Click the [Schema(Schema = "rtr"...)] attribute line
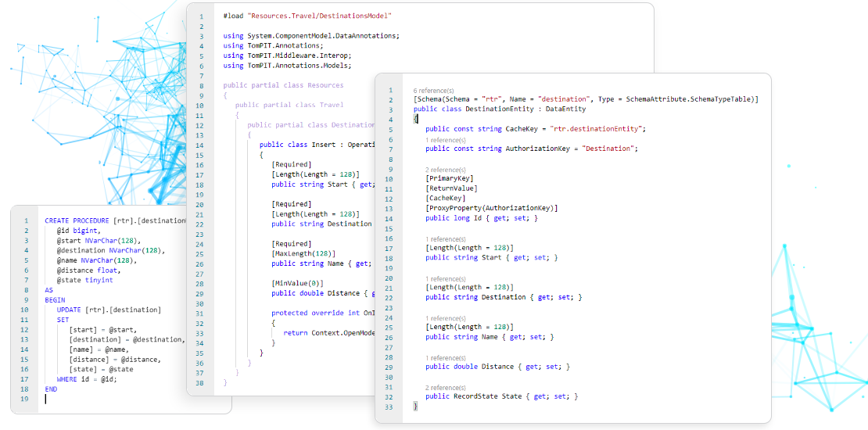Viewport: 868px width, 430px height. click(x=585, y=99)
